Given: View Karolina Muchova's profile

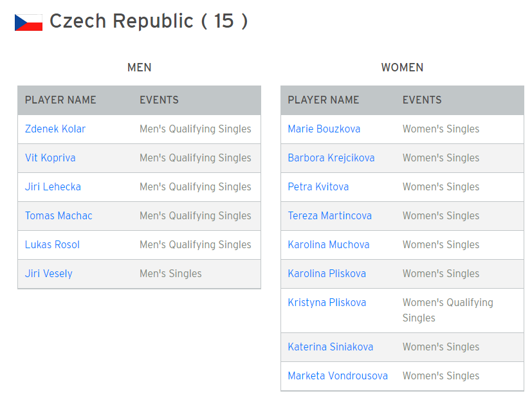Looking at the screenshot, I should [329, 245].
